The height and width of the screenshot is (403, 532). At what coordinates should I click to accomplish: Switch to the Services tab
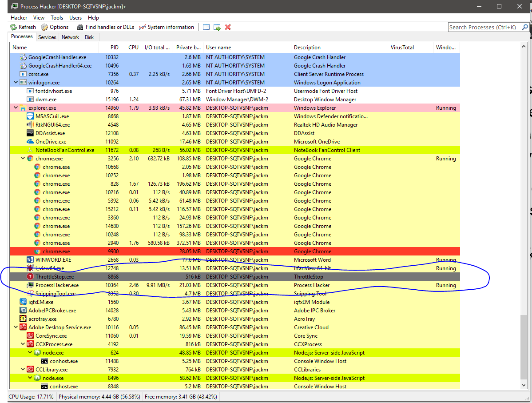(x=47, y=37)
